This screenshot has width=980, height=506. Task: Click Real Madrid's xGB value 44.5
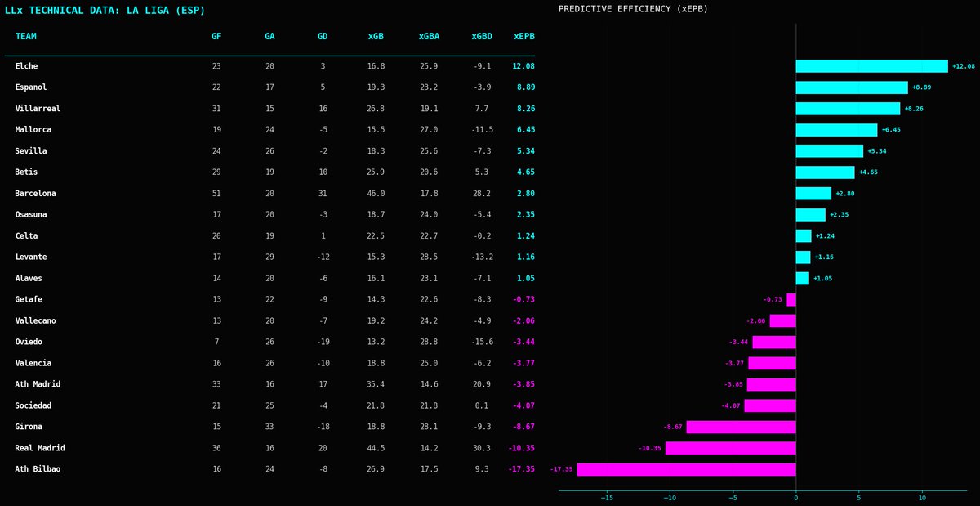pyautogui.click(x=376, y=449)
